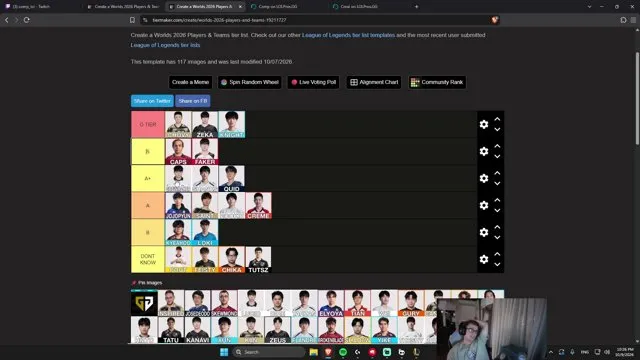This screenshot has width=640, height=360.
Task: Go back in the browser
Action: pyautogui.click(x=7, y=20)
